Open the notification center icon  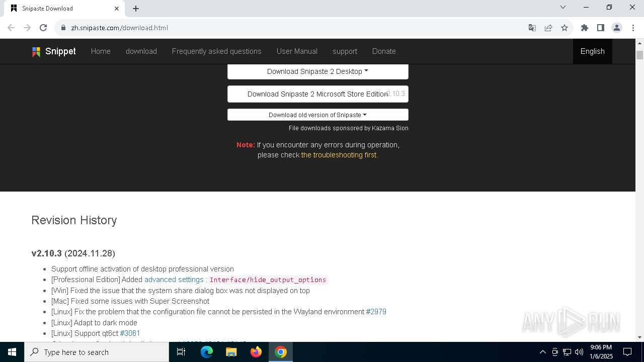click(627, 352)
